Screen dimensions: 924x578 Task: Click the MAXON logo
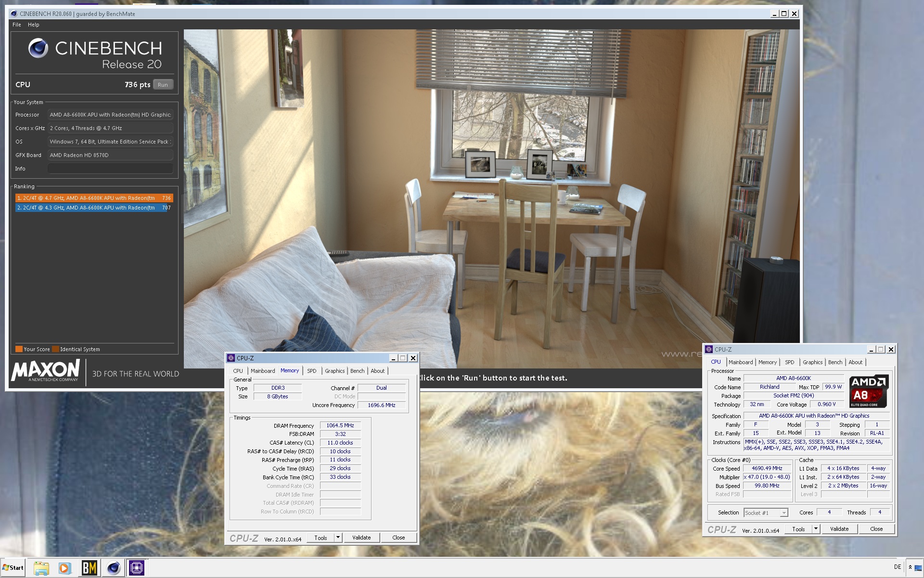46,371
